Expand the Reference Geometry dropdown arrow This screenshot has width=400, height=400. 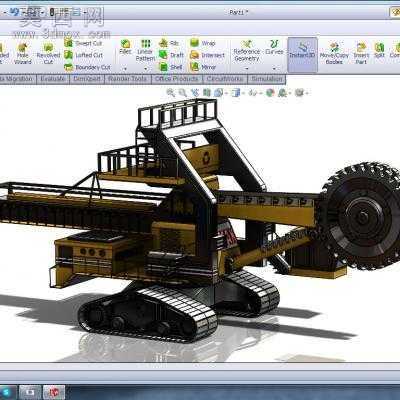pyautogui.click(x=247, y=69)
